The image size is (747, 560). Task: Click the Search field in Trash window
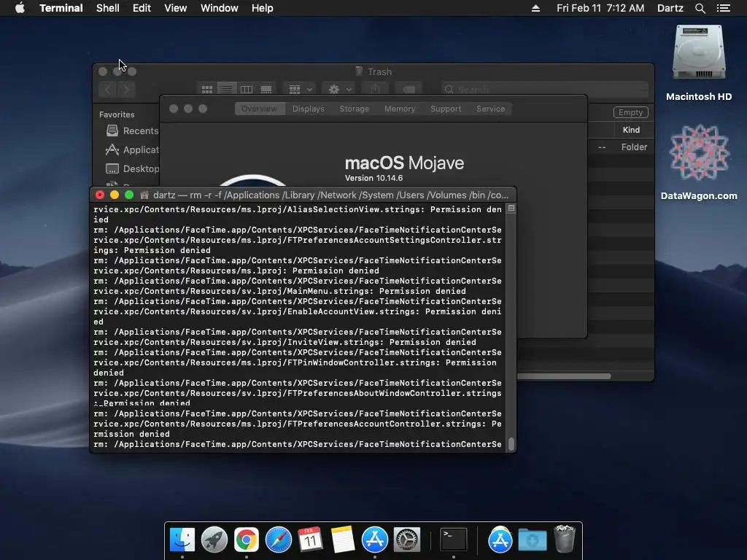click(x=544, y=89)
